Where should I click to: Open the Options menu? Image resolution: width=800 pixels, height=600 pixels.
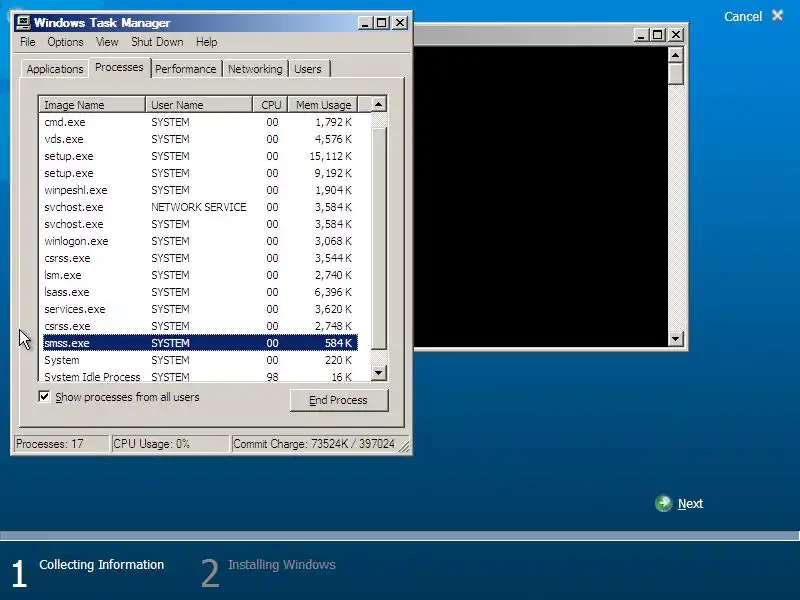[x=65, y=42]
